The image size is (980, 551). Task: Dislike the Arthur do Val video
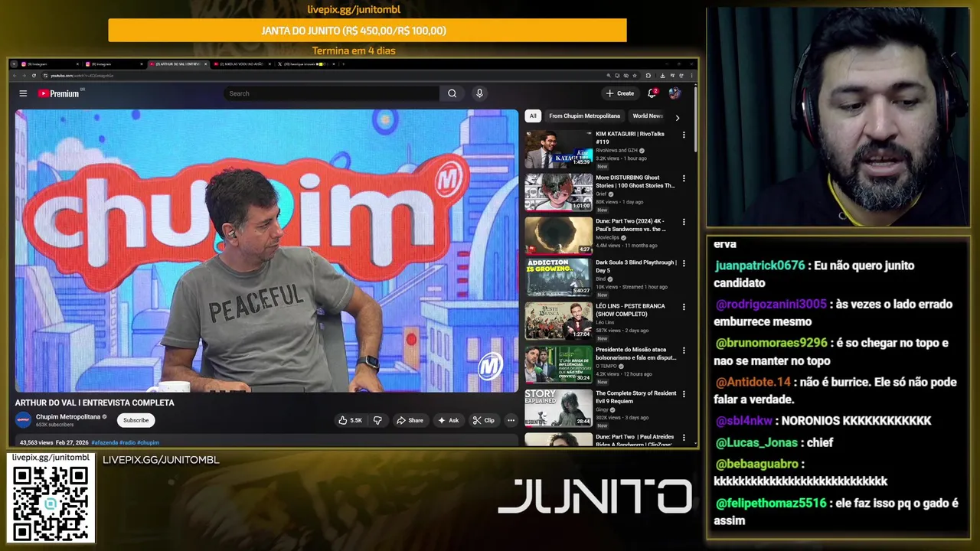coord(377,420)
